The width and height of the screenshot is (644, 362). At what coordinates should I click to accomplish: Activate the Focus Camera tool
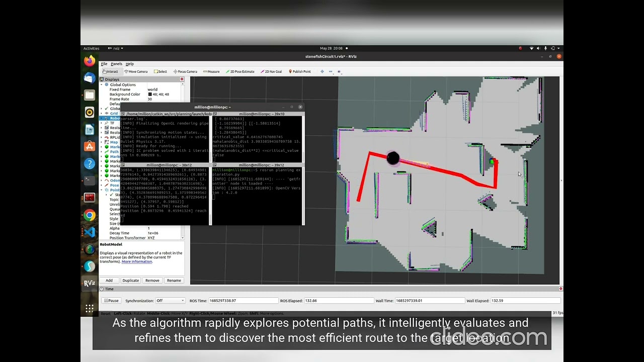coord(185,71)
